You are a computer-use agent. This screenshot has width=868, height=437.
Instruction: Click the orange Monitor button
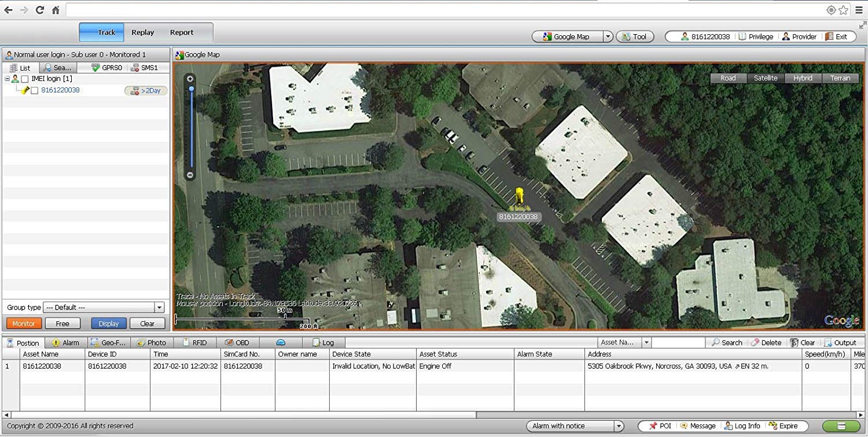click(x=24, y=324)
